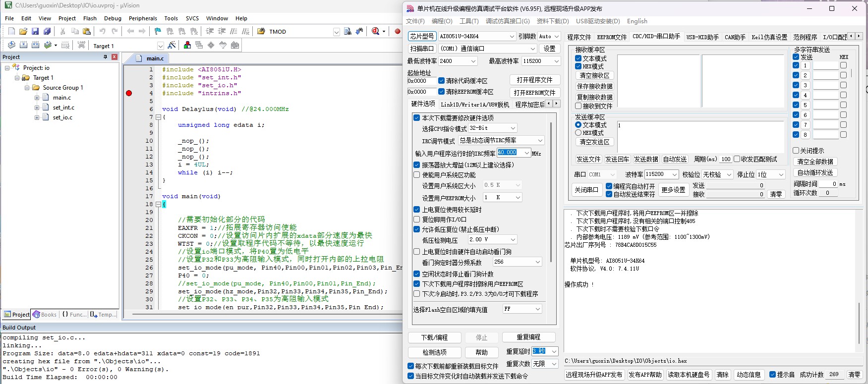Click the Rebuild all target files icon
Screen dimensions: 868x384
[x=35, y=45]
